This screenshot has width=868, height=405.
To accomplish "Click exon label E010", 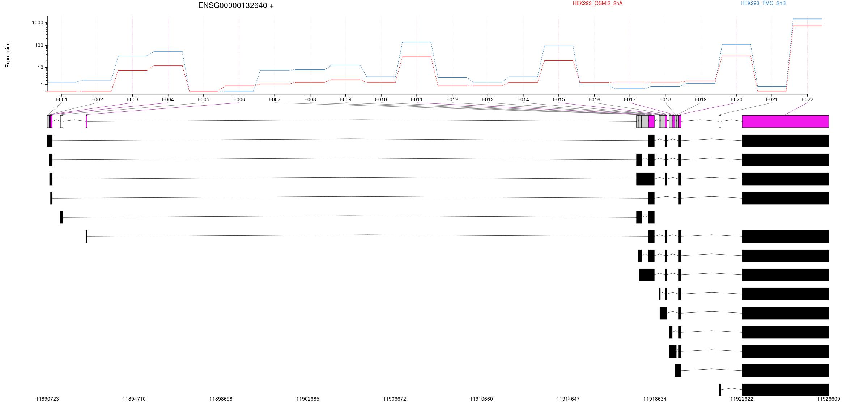I will pos(381,99).
